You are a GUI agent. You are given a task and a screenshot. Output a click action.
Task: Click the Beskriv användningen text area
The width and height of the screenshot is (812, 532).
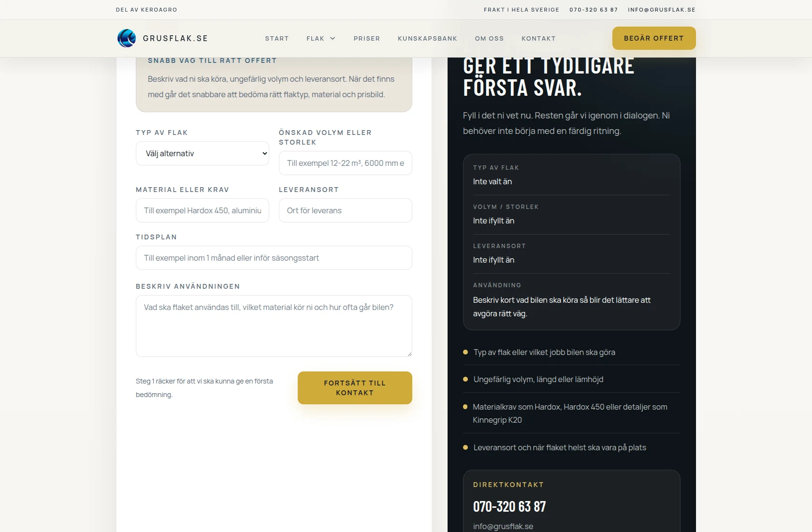click(274, 326)
